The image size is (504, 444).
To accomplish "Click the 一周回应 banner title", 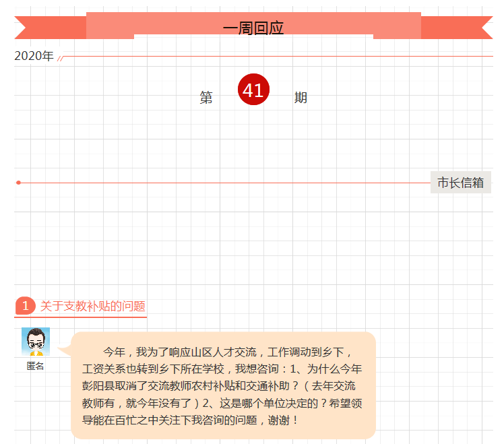I will (x=253, y=28).
